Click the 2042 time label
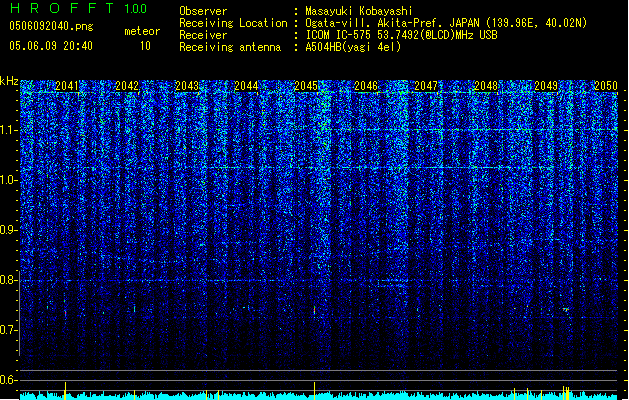 pyautogui.click(x=127, y=86)
